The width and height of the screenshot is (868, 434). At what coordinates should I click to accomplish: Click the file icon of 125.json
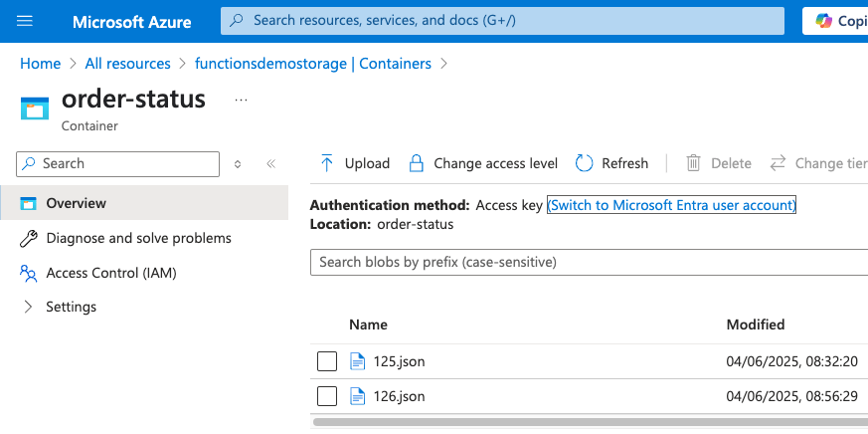click(358, 362)
